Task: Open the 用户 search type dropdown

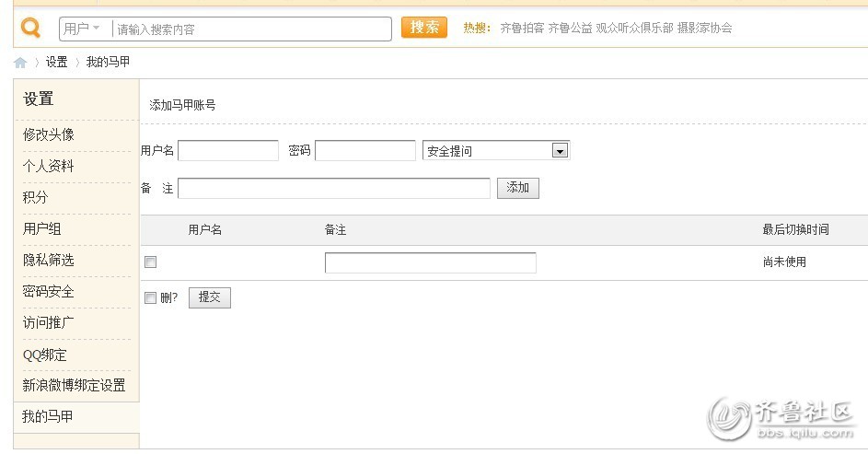Action: pyautogui.click(x=82, y=29)
